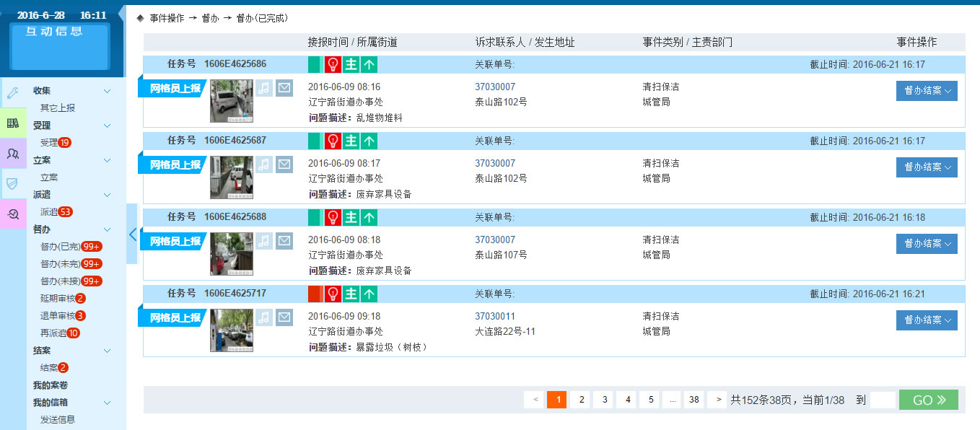Go to page 3 in pagination
The width and height of the screenshot is (980, 430).
point(603,400)
